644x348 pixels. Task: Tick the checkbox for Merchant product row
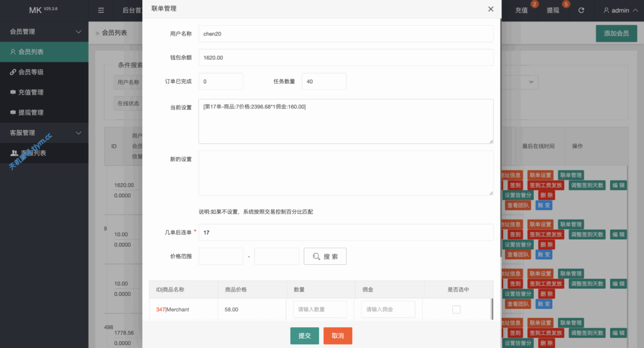point(456,310)
